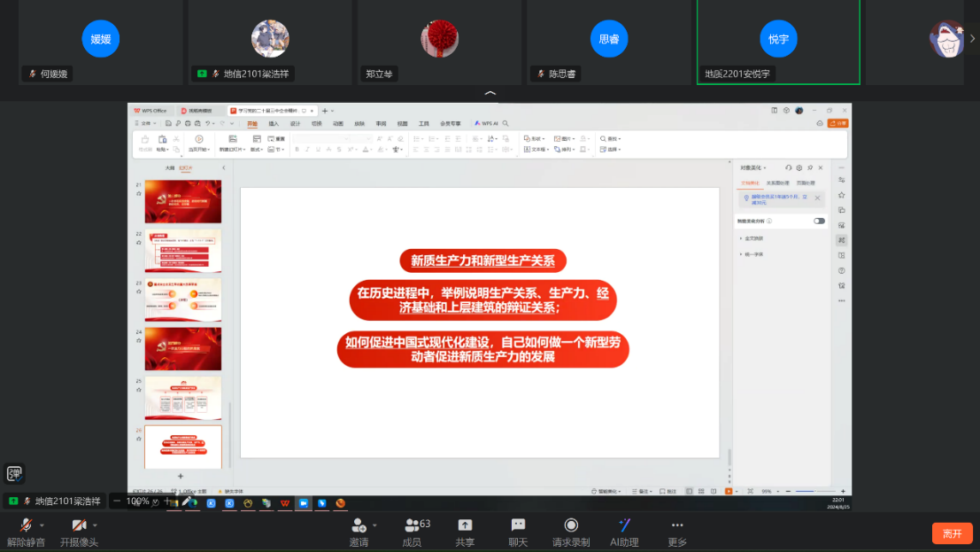Toggle the switch in WPS beautify panel
This screenshot has width=980, height=552.
pos(819,221)
